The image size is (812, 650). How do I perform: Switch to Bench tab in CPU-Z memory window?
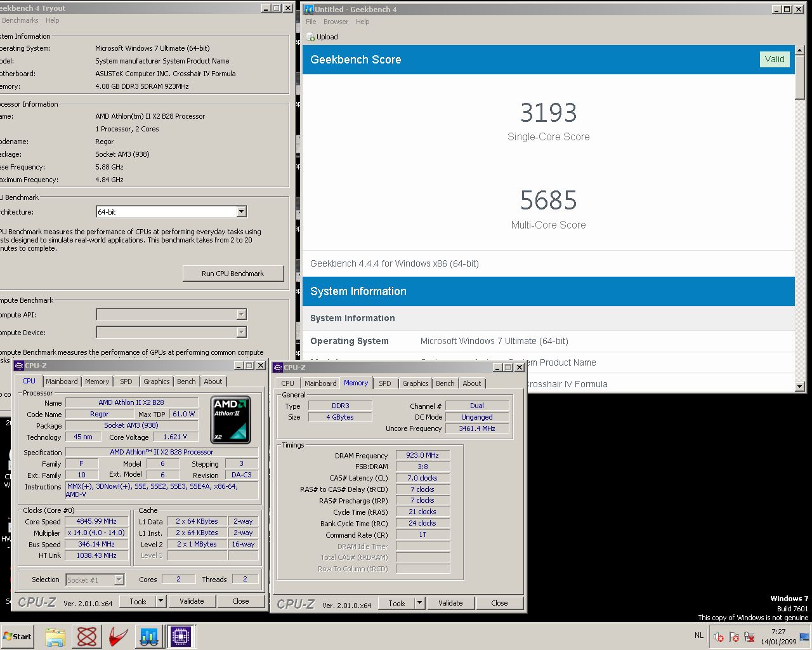(445, 383)
